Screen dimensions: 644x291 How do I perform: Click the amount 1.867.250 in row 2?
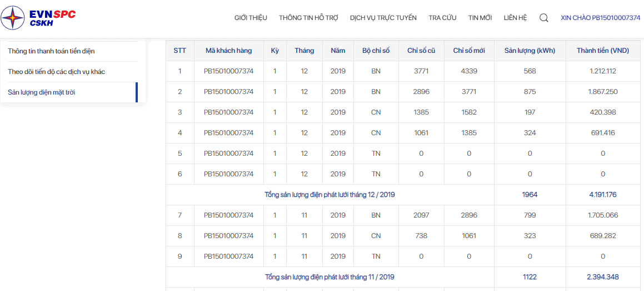pos(602,92)
